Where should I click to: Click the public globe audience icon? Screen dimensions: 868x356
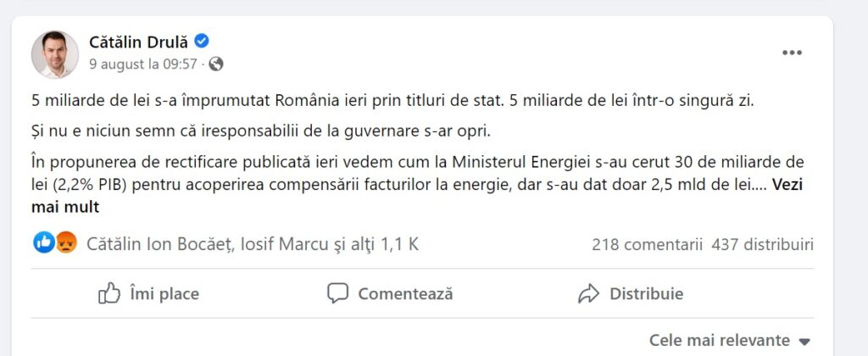click(216, 64)
